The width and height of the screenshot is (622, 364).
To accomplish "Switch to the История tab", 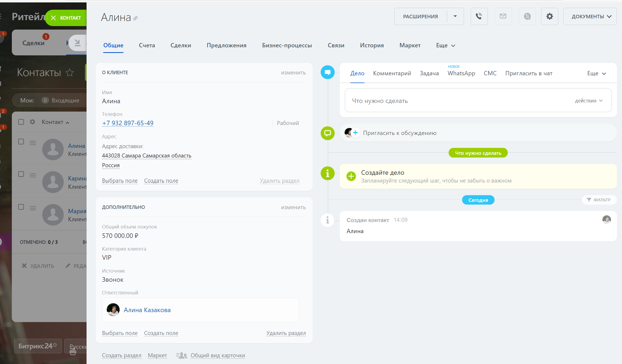I will (372, 45).
